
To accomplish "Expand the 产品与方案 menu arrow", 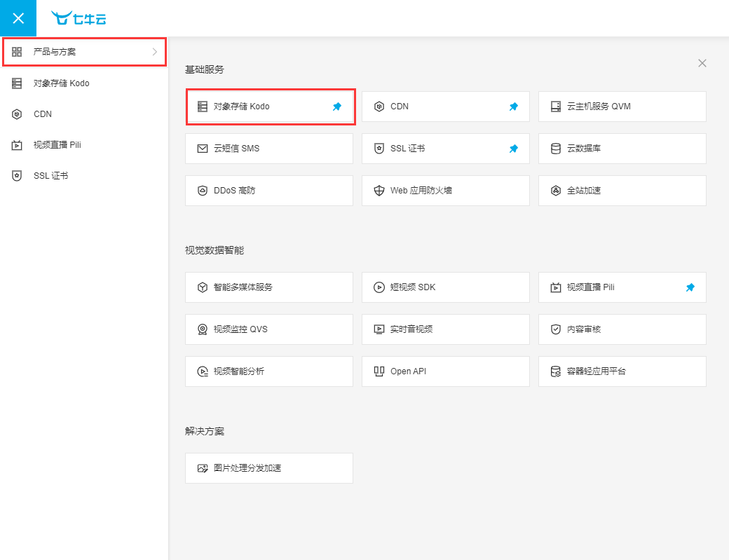I will 155,52.
